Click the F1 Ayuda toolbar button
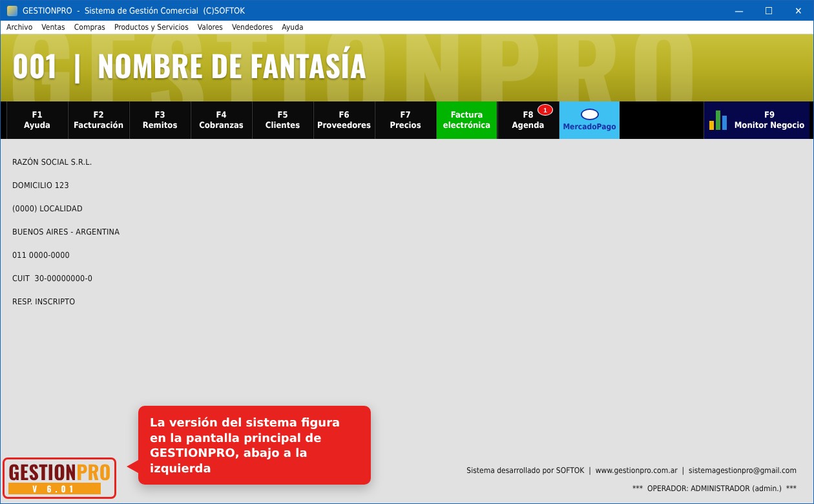Viewport: 814px width, 504px height. (x=37, y=120)
